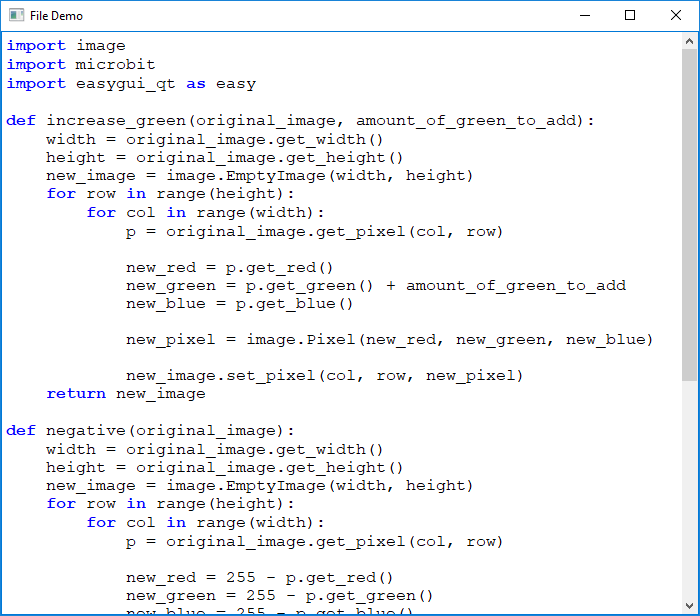
Task: Click the 'amount_of_green_to_add' parameter in def line
Action: pyautogui.click(x=466, y=121)
